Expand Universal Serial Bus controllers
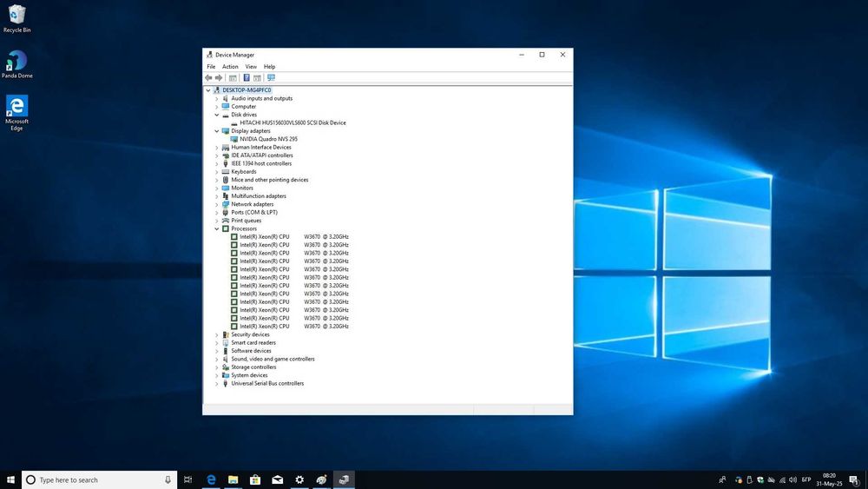Screen dimensions: 868x489 (x=217, y=383)
